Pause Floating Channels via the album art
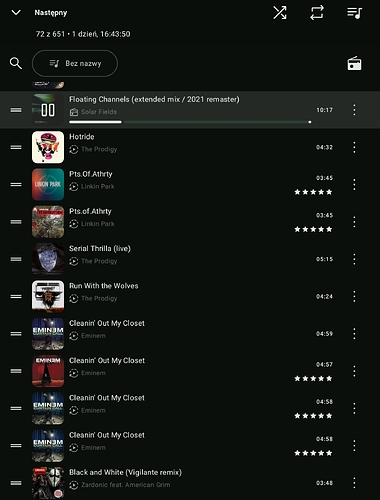This screenshot has height=500, width=380. click(x=48, y=110)
